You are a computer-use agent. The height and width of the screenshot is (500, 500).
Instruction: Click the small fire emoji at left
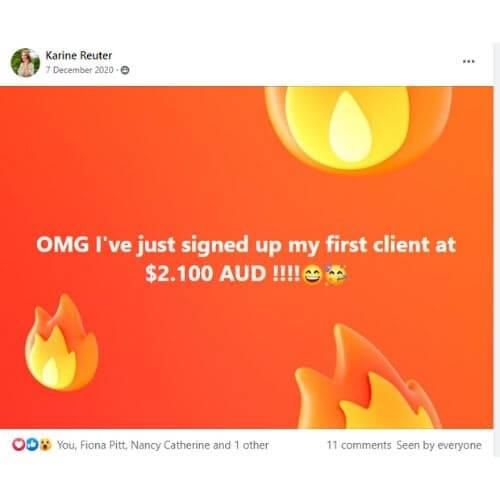(61, 343)
